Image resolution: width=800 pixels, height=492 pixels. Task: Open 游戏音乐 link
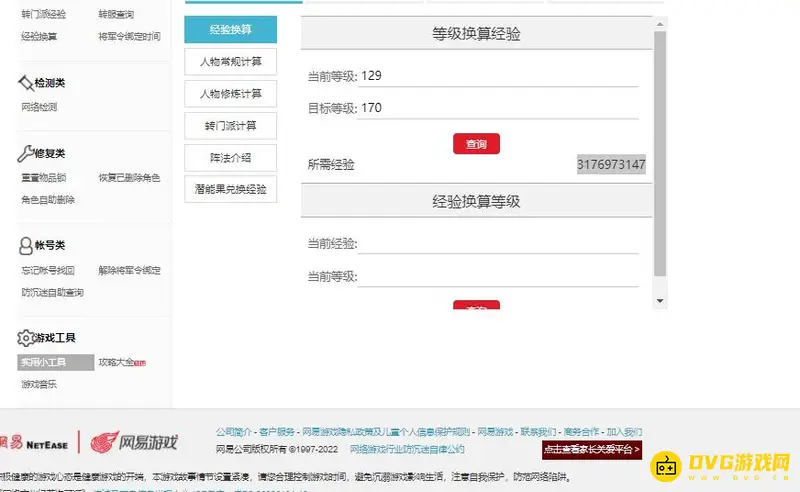39,384
